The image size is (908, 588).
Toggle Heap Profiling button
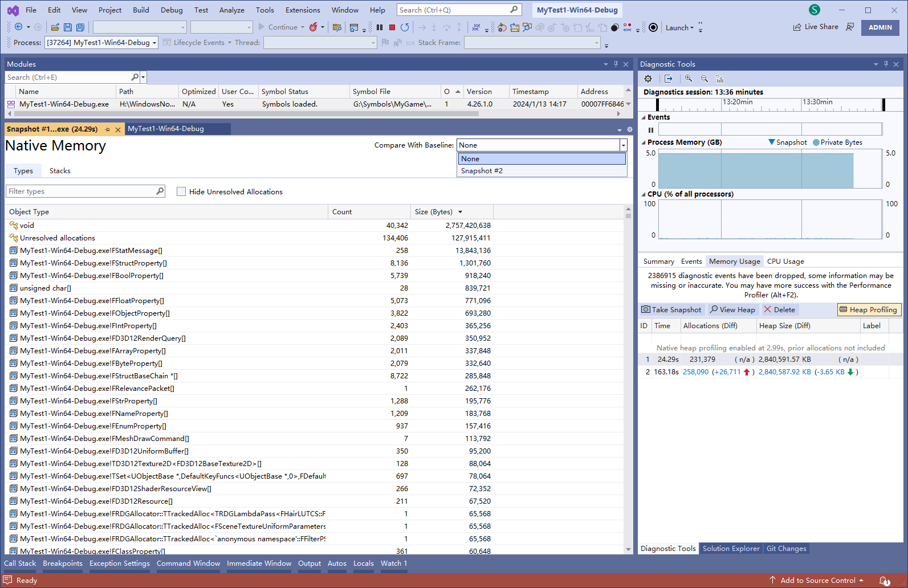coord(869,310)
